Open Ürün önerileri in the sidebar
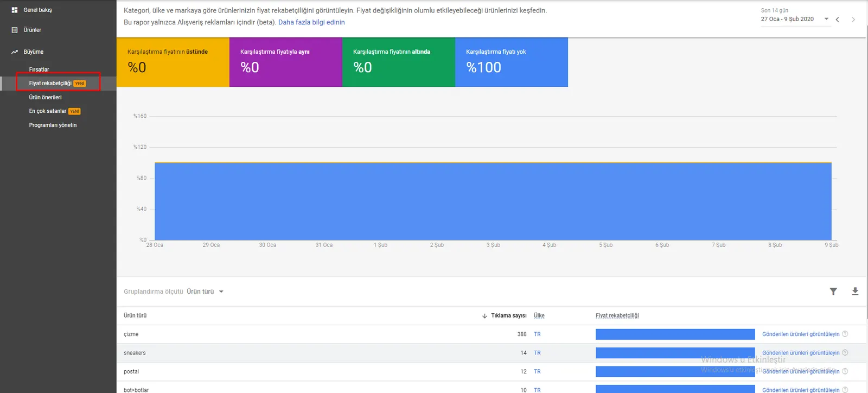Viewport: 868px width, 393px height. point(46,97)
